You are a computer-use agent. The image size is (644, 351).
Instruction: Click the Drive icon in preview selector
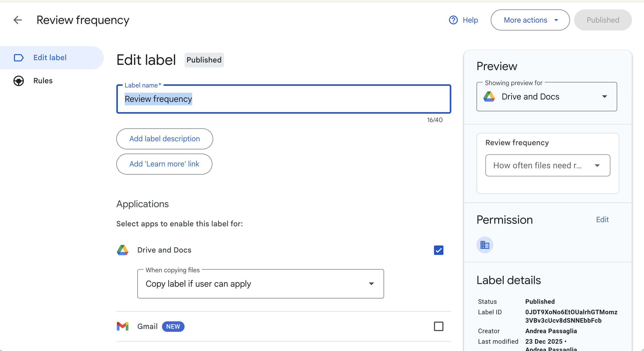(489, 97)
